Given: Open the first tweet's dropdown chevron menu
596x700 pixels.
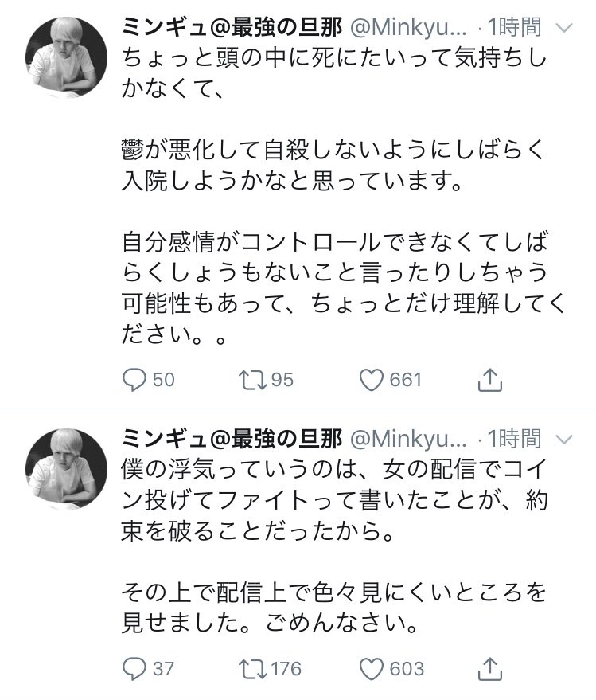Looking at the screenshot, I should (563, 29).
